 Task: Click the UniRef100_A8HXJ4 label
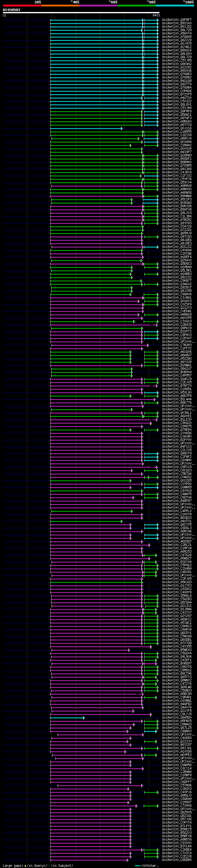click(177, 139)
